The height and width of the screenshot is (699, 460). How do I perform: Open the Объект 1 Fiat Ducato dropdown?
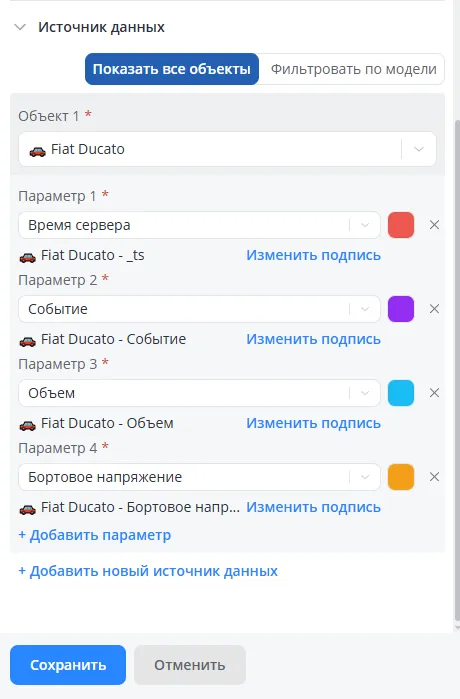pyautogui.click(x=227, y=149)
